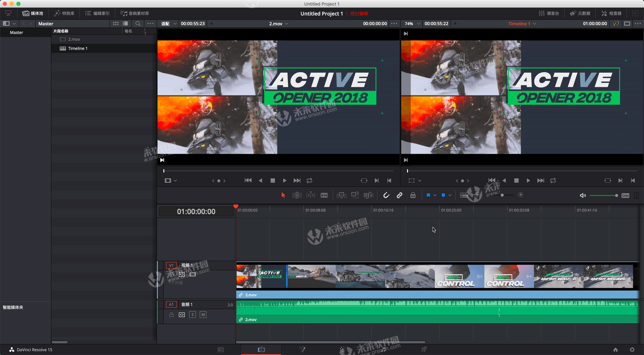
Task: Open the Edit Index panel
Action: pyautogui.click(x=97, y=13)
